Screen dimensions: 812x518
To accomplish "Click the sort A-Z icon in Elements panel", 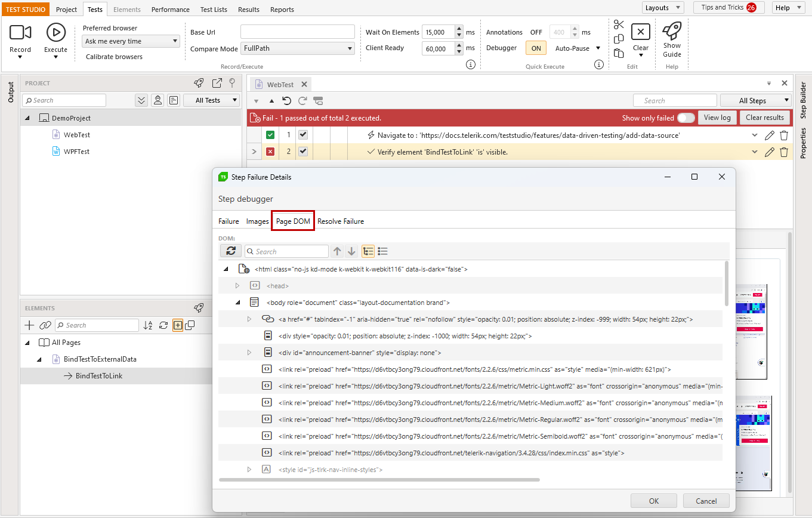I will tap(148, 325).
